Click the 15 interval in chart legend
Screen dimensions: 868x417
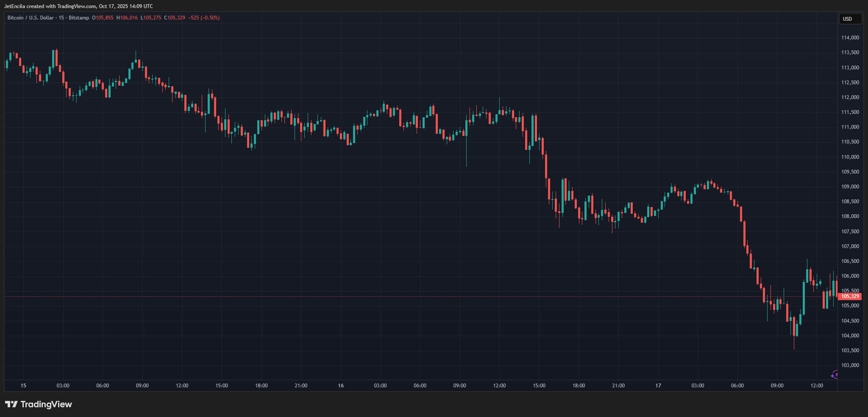click(61, 18)
